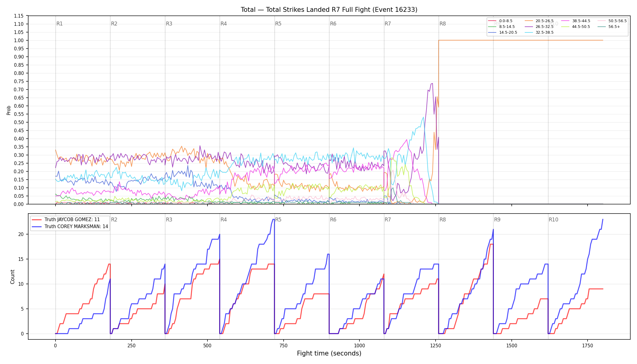Click the 56.5+ legend label
Viewport: 637px width, 364px height.
[x=614, y=27]
